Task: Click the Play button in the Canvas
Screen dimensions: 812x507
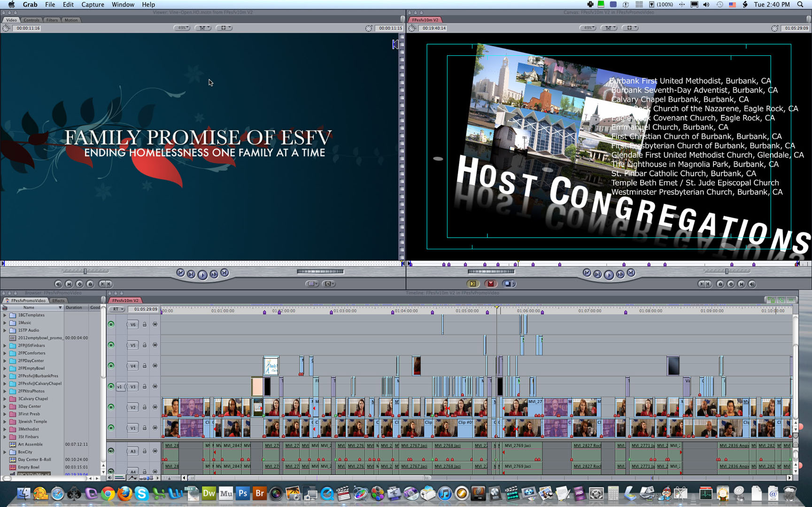Action: click(609, 275)
